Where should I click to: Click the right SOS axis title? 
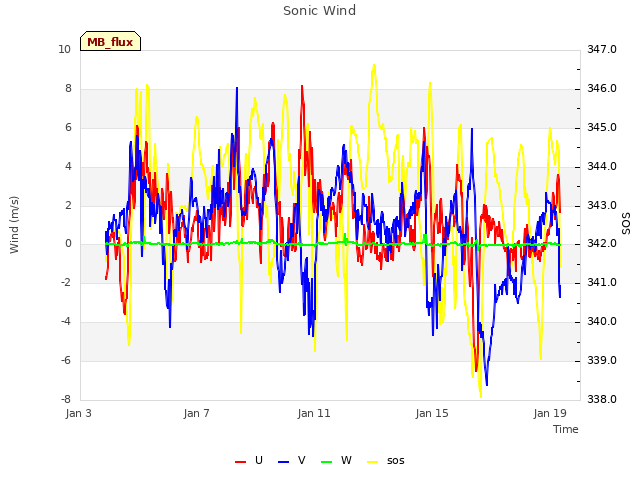click(x=626, y=224)
